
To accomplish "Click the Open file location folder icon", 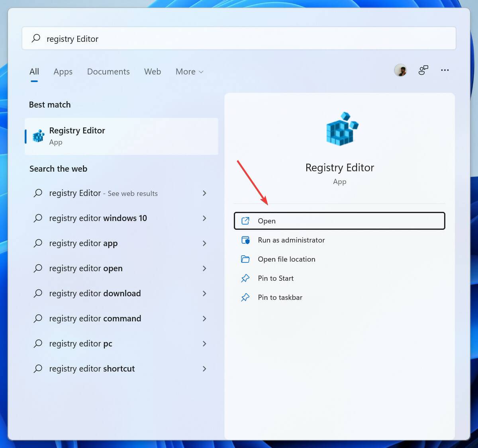I will (x=245, y=259).
